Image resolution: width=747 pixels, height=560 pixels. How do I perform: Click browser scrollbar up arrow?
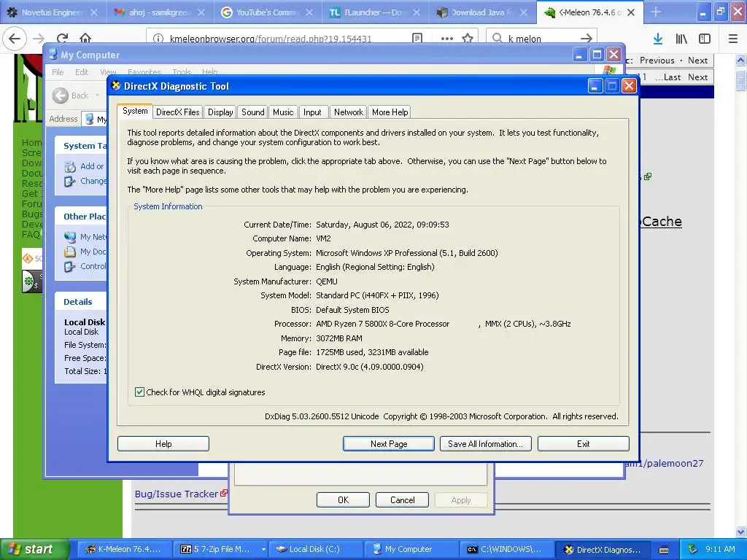click(x=740, y=60)
